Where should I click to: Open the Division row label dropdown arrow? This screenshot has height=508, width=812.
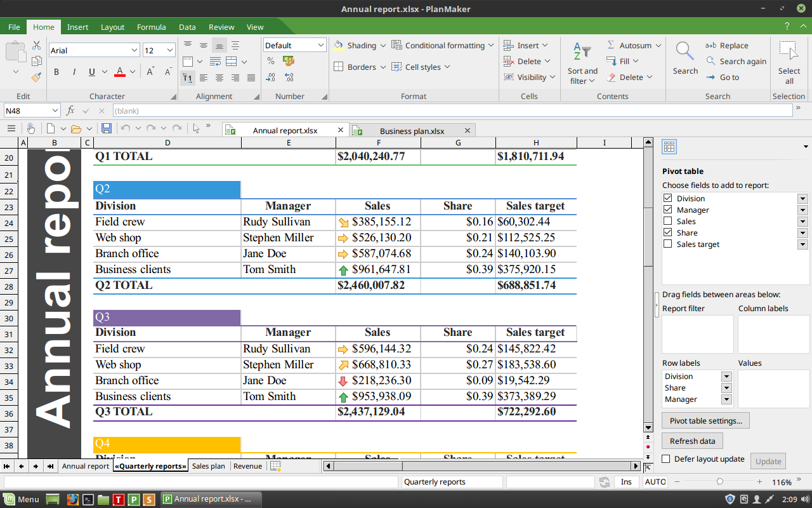click(x=726, y=377)
